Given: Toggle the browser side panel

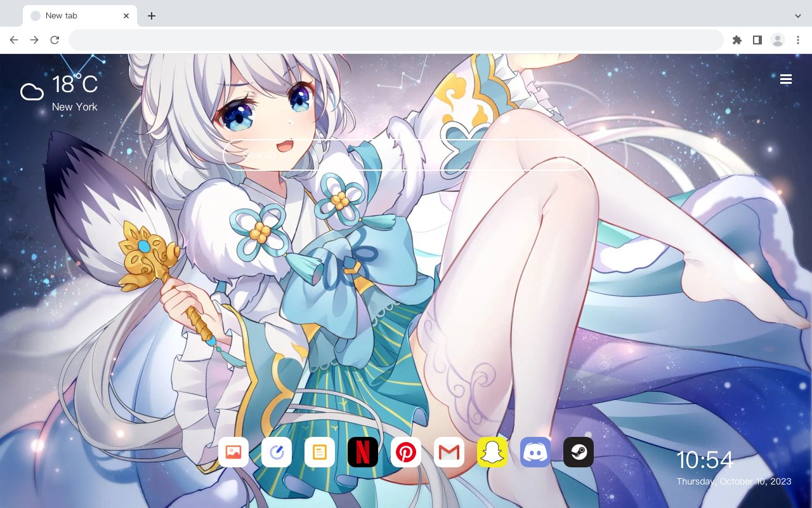Looking at the screenshot, I should click(757, 40).
